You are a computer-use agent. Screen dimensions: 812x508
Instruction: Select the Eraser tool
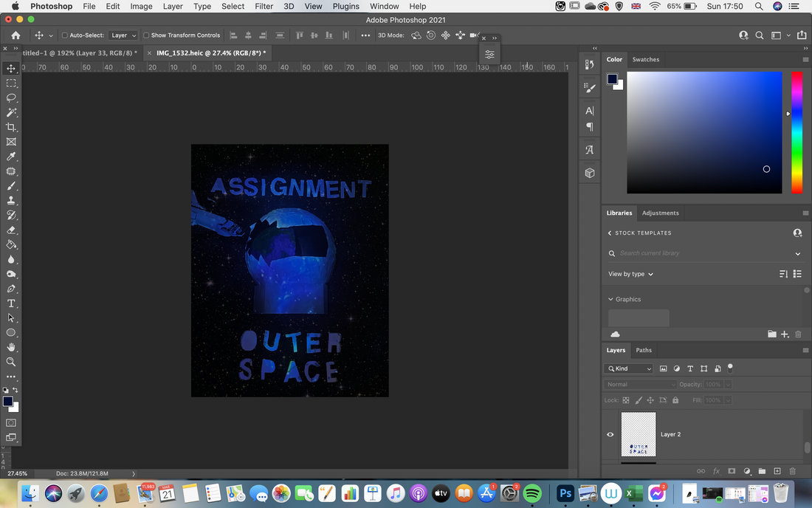click(x=11, y=230)
